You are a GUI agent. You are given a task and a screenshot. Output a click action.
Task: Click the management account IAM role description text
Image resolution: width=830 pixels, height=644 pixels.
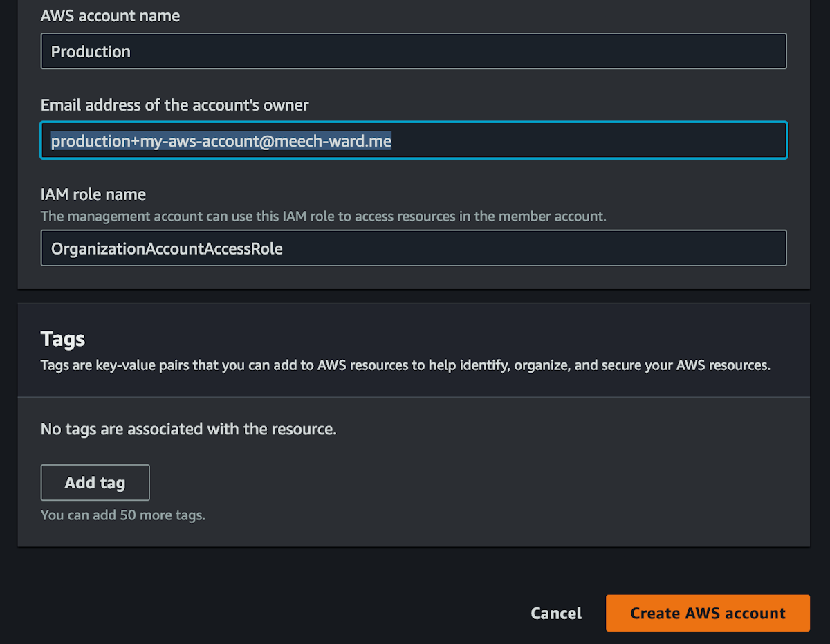pos(324,217)
